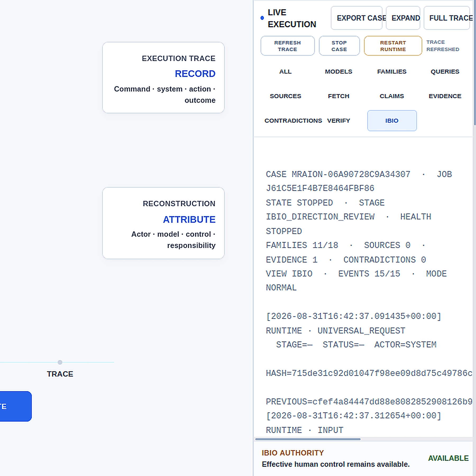Click 'IBIO_DIRECTION_REVIEW' stage text
Screen dimensions: 476x476
pos(320,217)
